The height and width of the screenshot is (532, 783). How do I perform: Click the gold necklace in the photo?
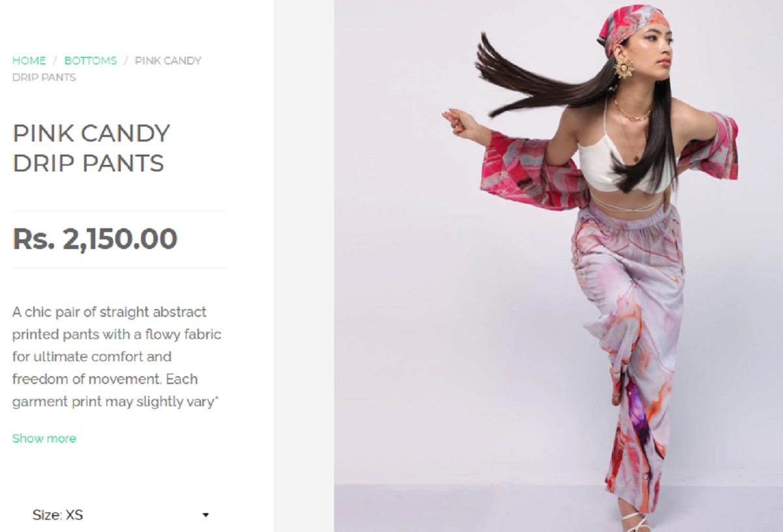click(x=630, y=114)
